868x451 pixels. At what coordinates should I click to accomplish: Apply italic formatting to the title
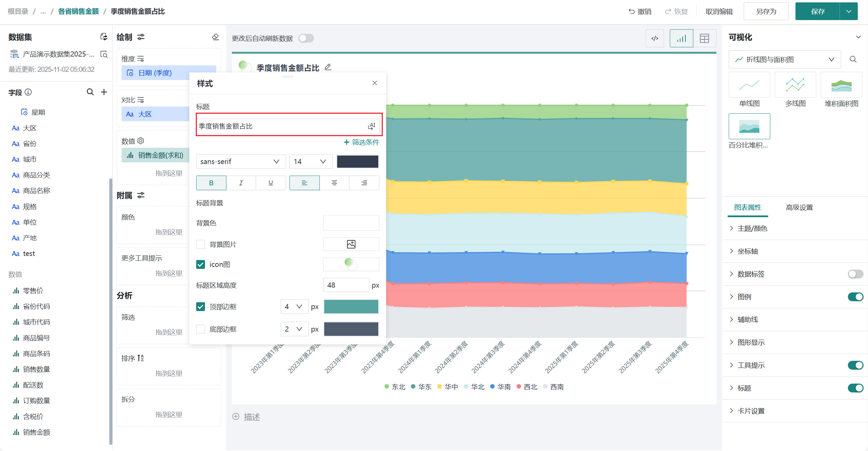point(241,183)
